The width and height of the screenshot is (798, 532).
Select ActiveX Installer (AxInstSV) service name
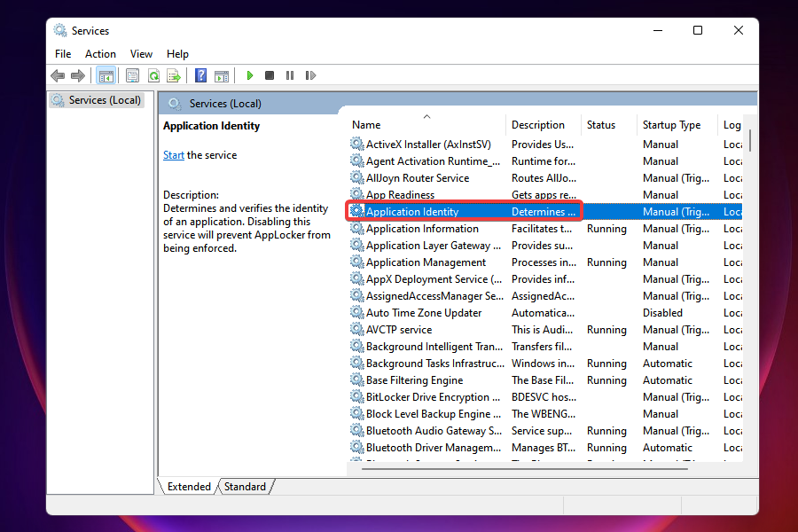click(x=428, y=145)
